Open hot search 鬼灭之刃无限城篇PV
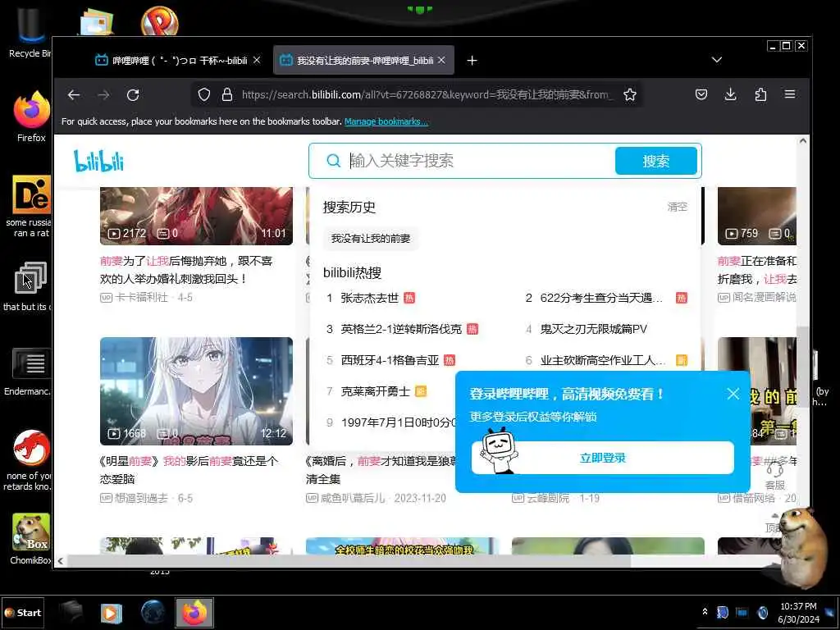 tap(594, 329)
